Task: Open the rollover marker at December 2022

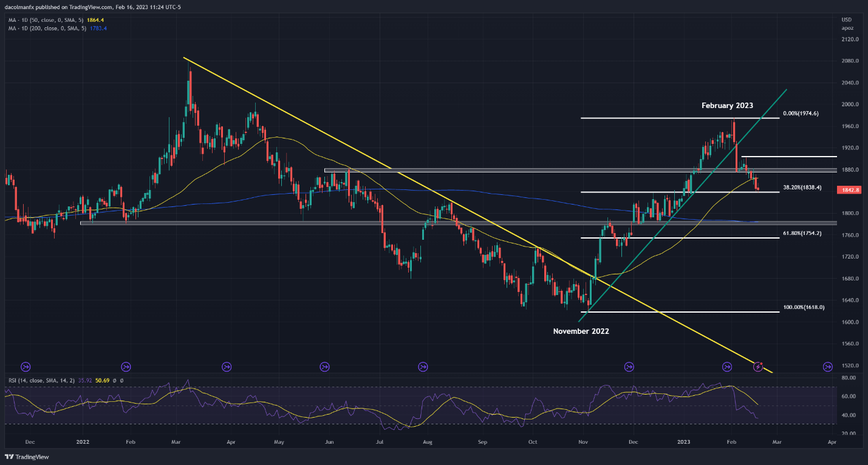Action: tap(629, 367)
